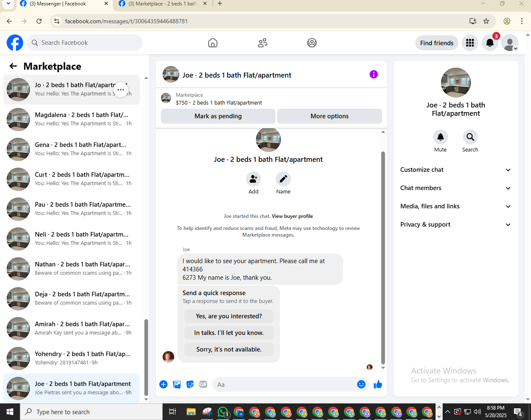Open Windows Start menu

(10, 412)
